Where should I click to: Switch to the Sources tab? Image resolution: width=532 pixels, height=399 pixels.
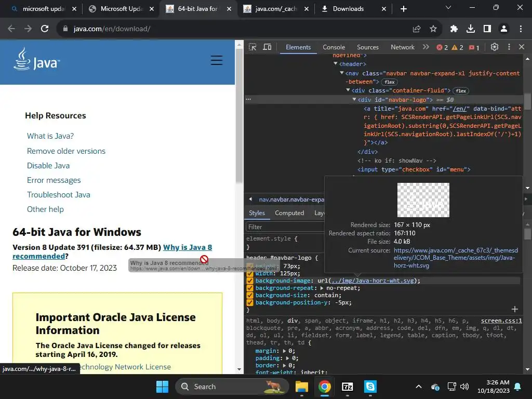(368, 47)
